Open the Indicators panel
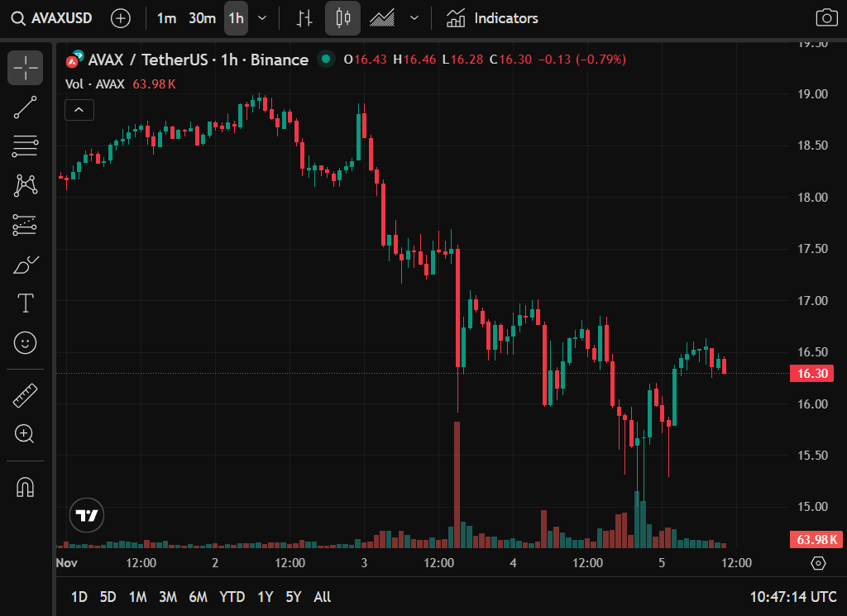The width and height of the screenshot is (847, 616). pos(492,18)
